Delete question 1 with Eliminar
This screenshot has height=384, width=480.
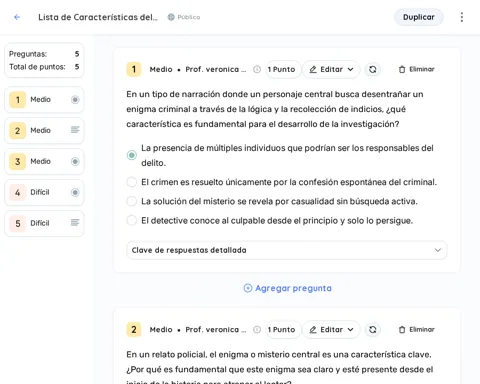pyautogui.click(x=417, y=69)
